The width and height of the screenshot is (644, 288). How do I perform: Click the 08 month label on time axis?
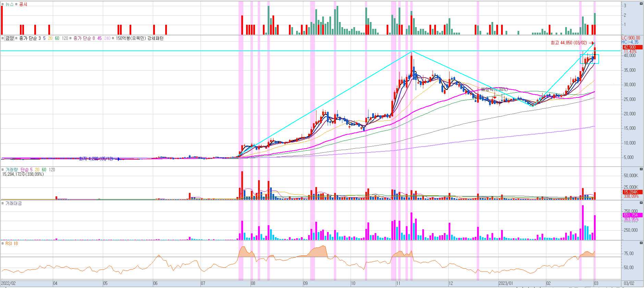point(253,284)
